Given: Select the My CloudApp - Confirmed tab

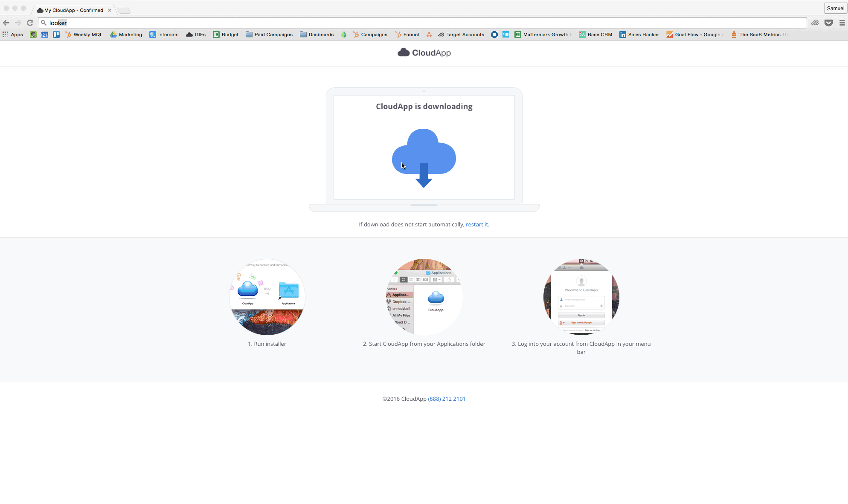Looking at the screenshot, I should [73, 10].
